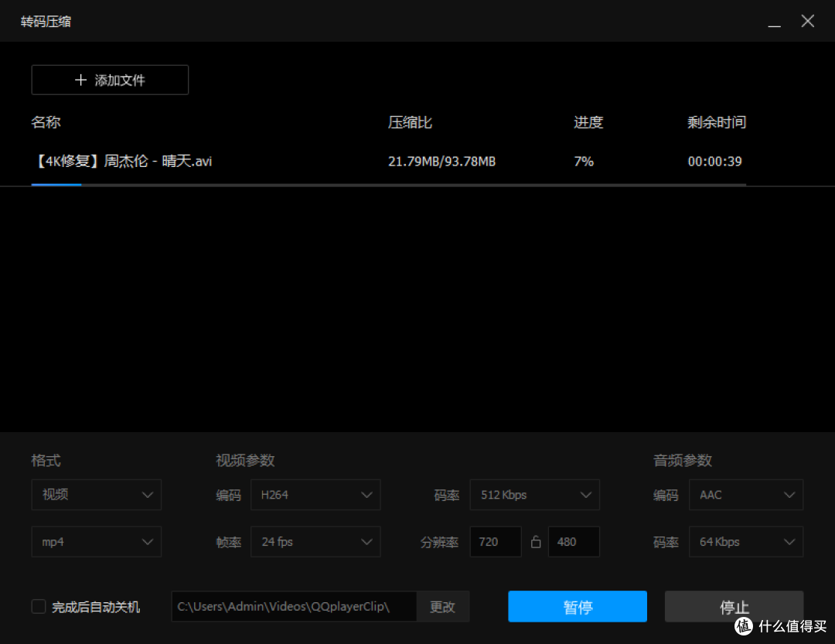Pause transcoding with the 暂停 button

[x=578, y=607]
